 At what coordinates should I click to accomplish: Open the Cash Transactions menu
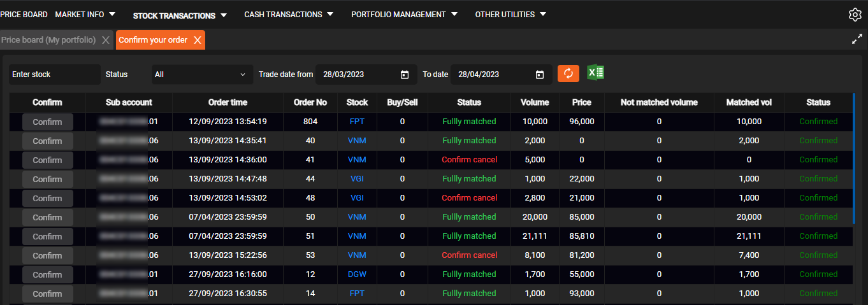pyautogui.click(x=289, y=15)
